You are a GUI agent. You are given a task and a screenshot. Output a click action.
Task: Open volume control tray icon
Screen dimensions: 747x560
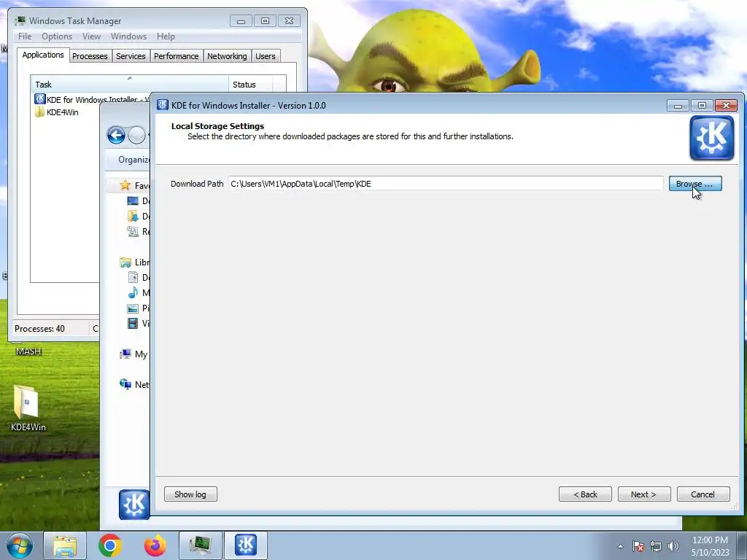tap(673, 546)
